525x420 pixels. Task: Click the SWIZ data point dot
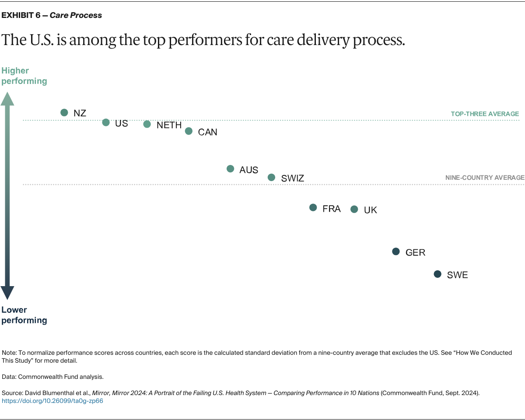[x=271, y=177]
